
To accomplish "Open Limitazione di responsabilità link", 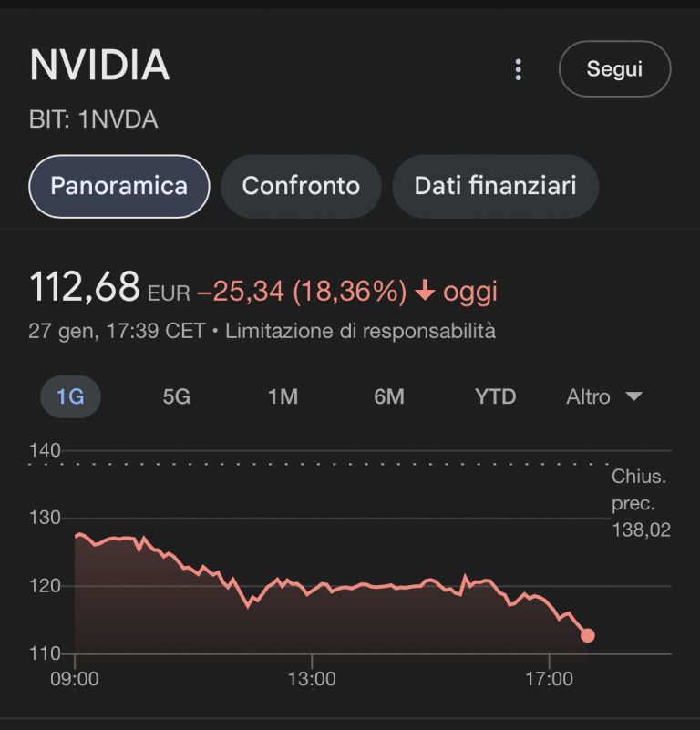I will [360, 331].
